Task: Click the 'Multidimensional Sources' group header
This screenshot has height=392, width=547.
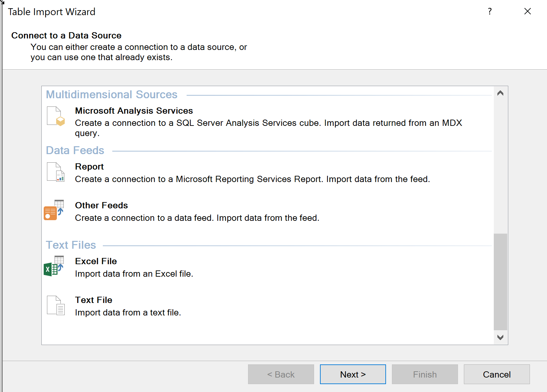Action: coord(112,95)
